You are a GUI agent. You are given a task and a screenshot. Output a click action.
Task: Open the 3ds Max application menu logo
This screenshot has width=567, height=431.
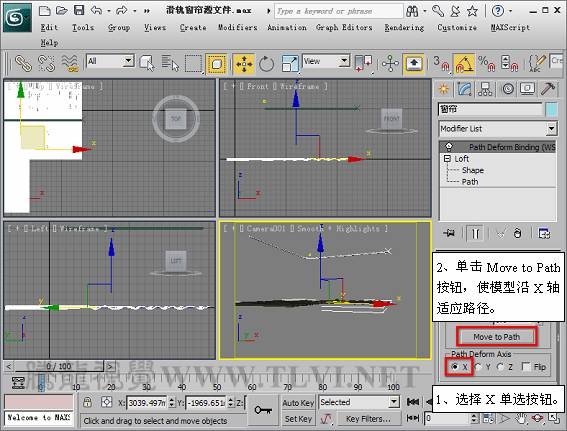point(17,17)
